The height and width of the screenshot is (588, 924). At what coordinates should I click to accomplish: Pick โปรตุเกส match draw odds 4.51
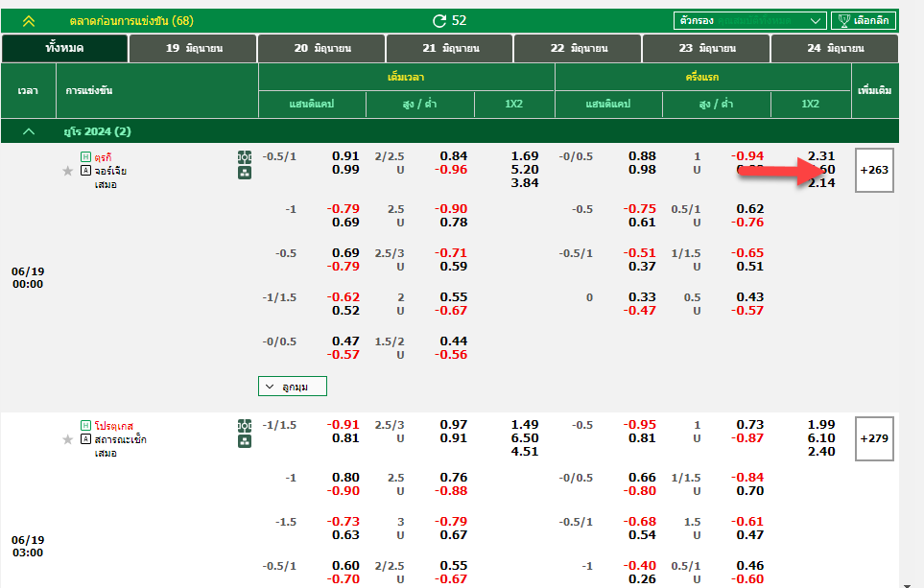click(525, 452)
